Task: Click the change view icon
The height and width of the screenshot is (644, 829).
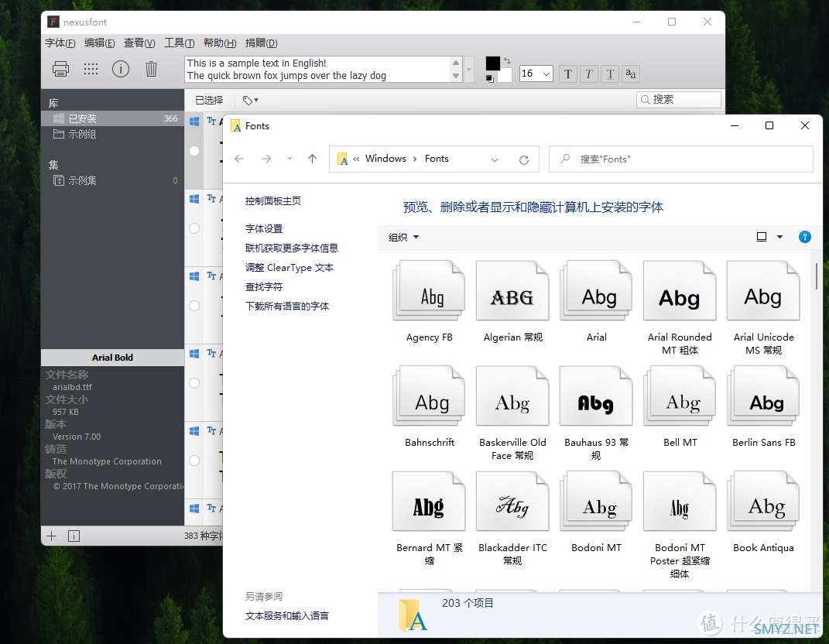Action: click(x=762, y=237)
